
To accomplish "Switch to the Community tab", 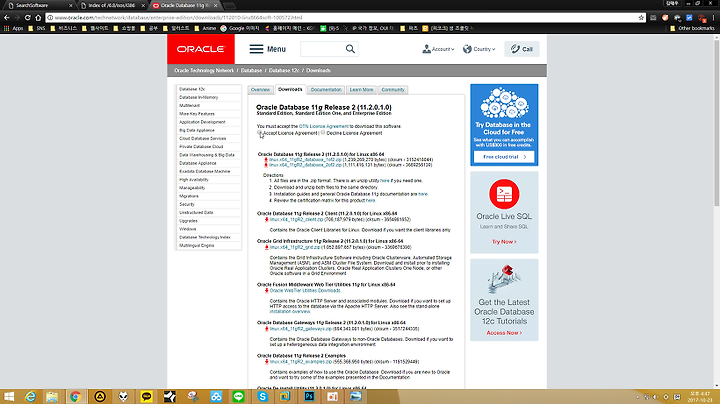I will click(393, 90).
